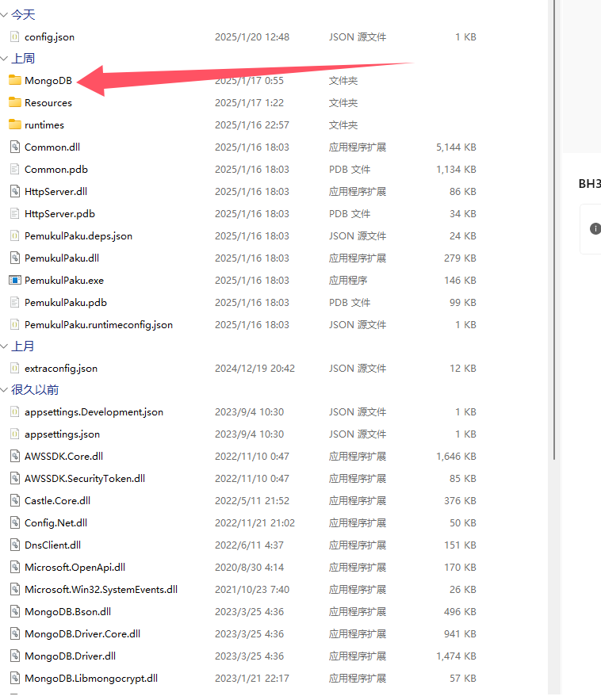Click the Resources folder icon

(14, 102)
